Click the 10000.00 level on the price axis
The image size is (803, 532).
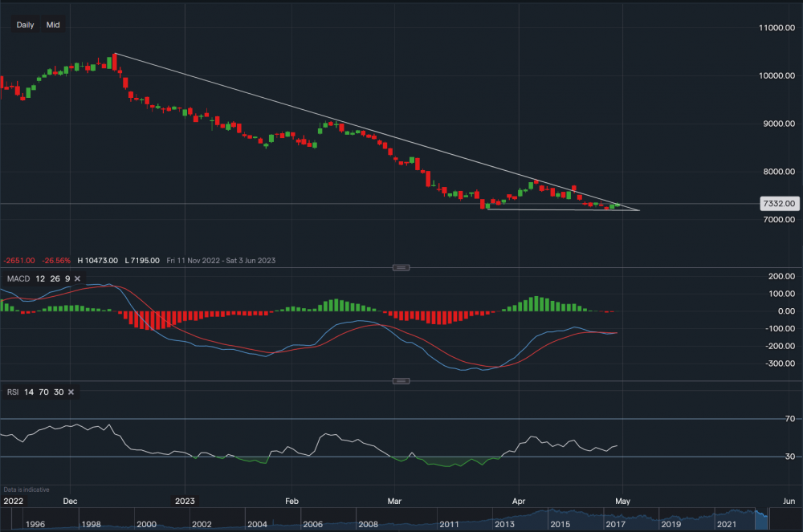click(x=778, y=75)
